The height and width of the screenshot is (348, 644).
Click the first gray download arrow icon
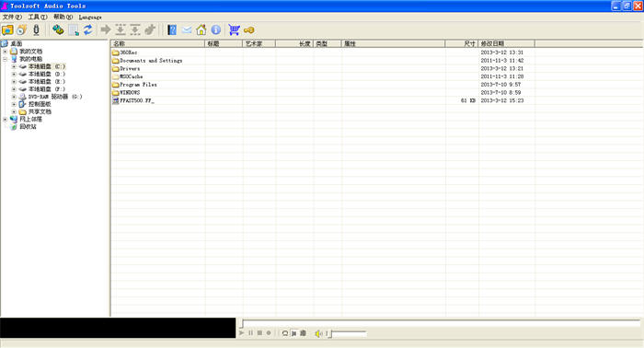(121, 29)
